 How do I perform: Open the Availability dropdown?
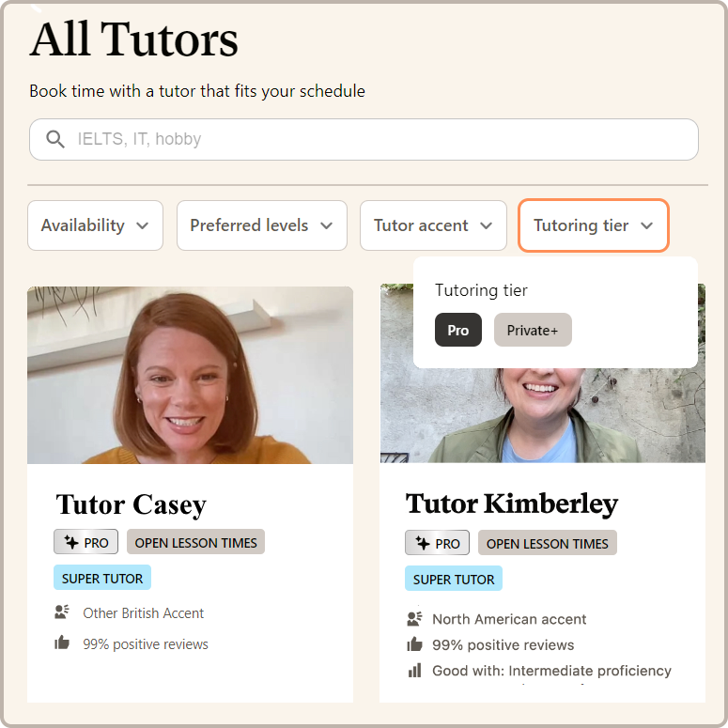tap(95, 225)
